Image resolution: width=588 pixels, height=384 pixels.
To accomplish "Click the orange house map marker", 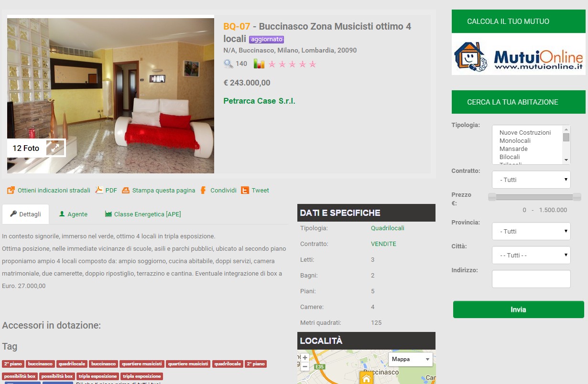I will point(366,379).
